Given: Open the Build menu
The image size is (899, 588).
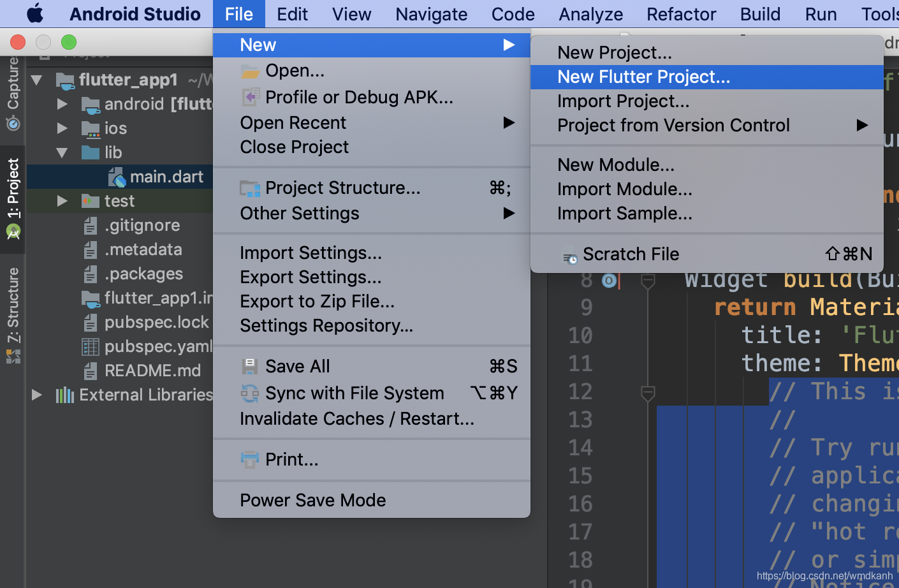Looking at the screenshot, I should pos(760,14).
